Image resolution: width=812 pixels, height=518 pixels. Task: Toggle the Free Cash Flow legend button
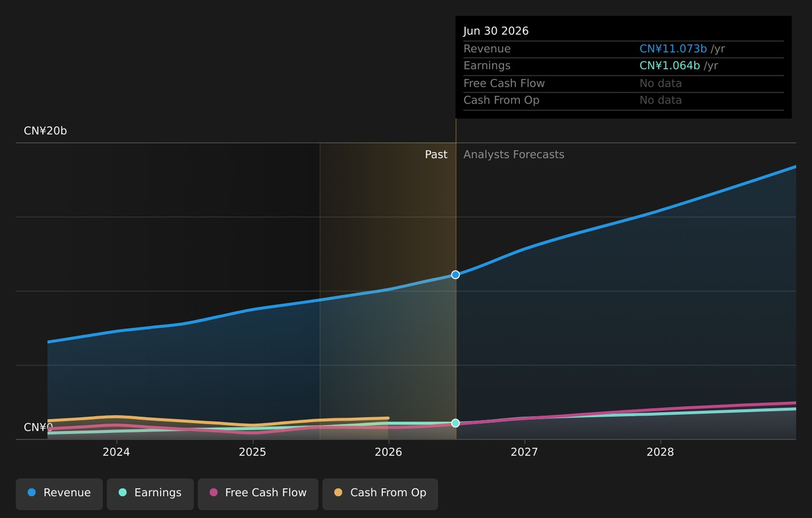pos(258,494)
